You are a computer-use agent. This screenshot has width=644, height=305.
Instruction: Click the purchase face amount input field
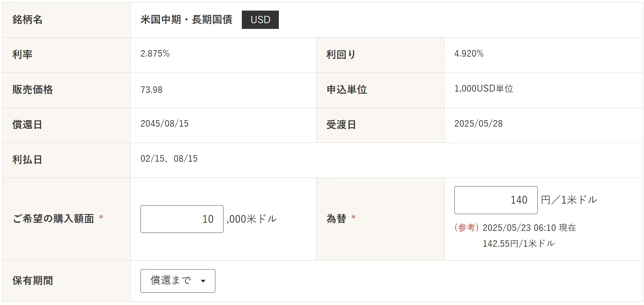point(182,219)
